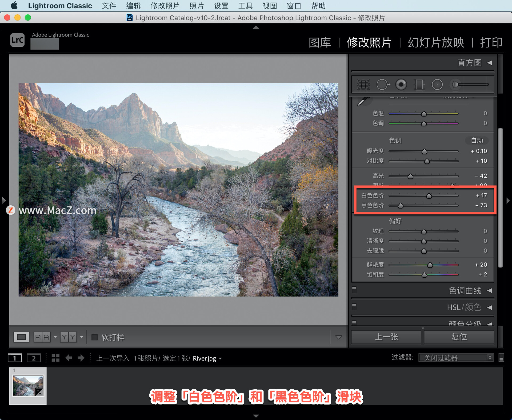Click the 白色色阶 whites slider handle

[x=429, y=196]
